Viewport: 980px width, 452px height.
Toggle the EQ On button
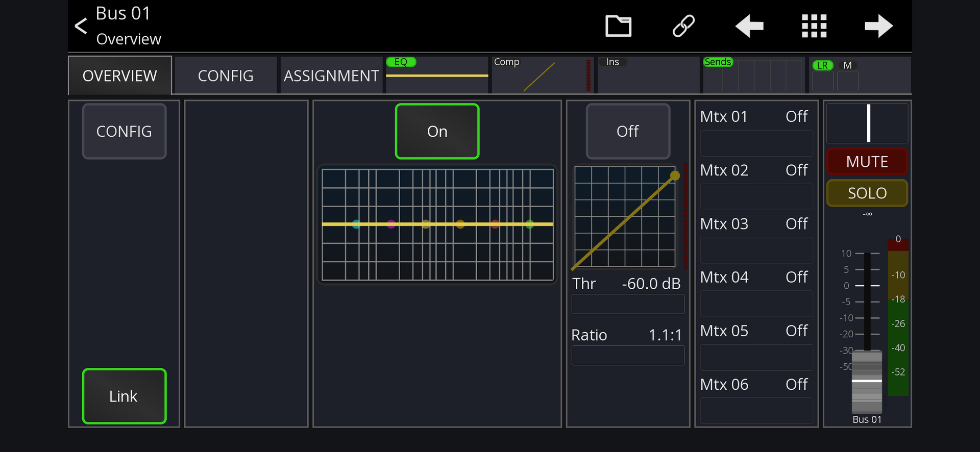click(437, 131)
